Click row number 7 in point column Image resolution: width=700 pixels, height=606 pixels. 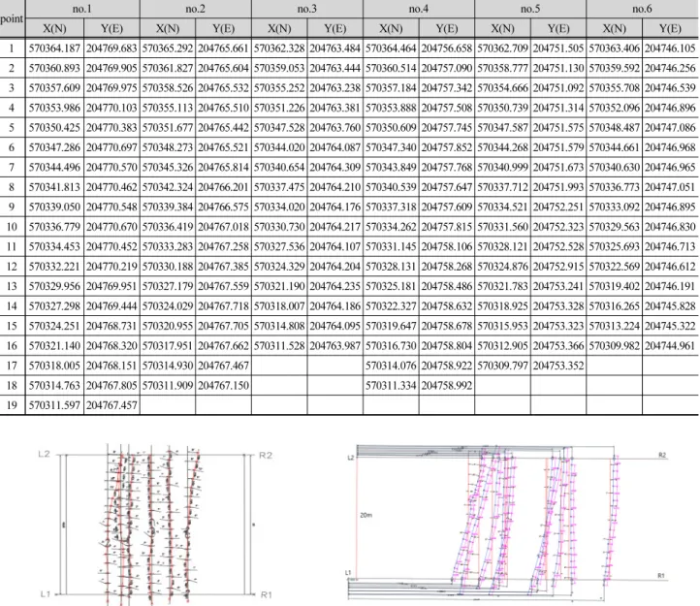(x=12, y=168)
